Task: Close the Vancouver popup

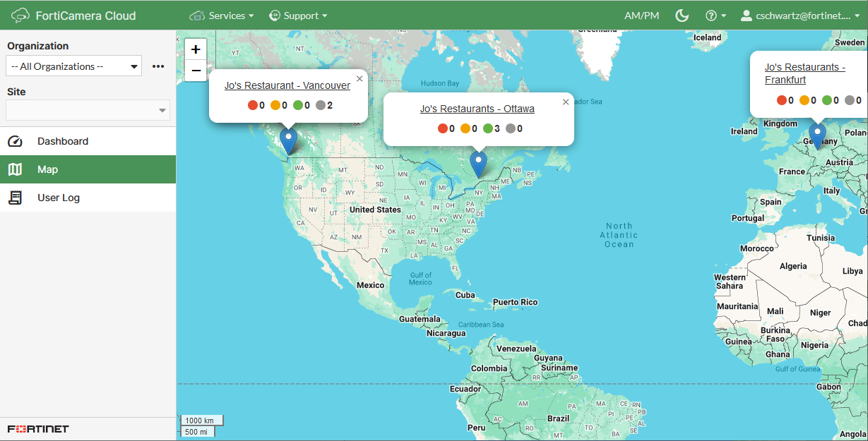Action: point(359,79)
